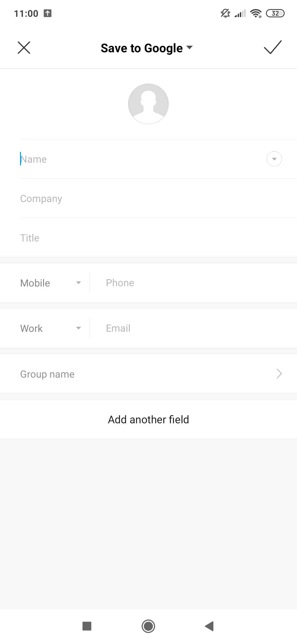Image resolution: width=297 pixels, height=644 pixels.
Task: Tap Add another field
Action: pyautogui.click(x=148, y=419)
